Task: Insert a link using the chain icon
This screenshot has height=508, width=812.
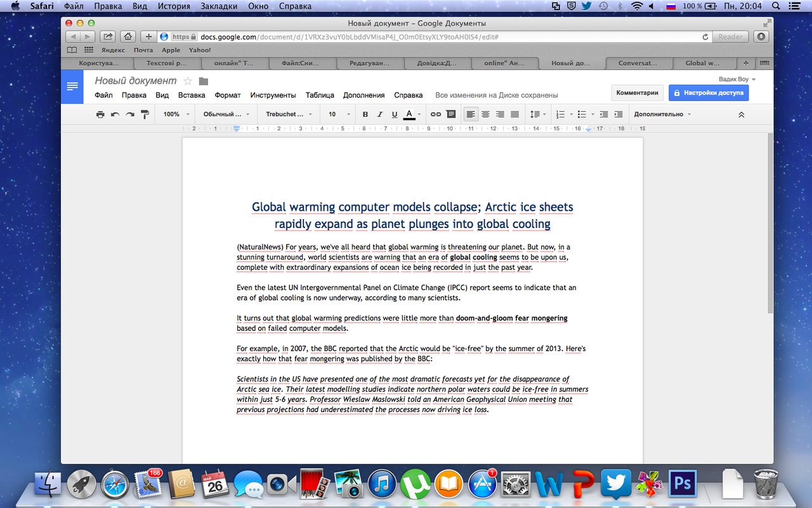Action: click(436, 114)
